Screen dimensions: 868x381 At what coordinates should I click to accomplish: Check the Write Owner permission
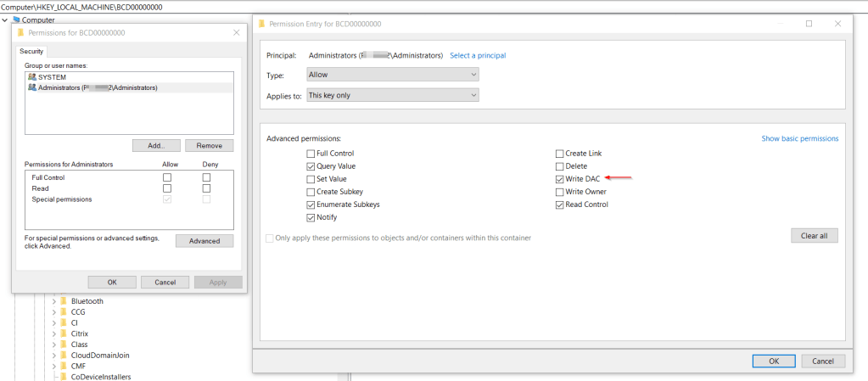559,192
